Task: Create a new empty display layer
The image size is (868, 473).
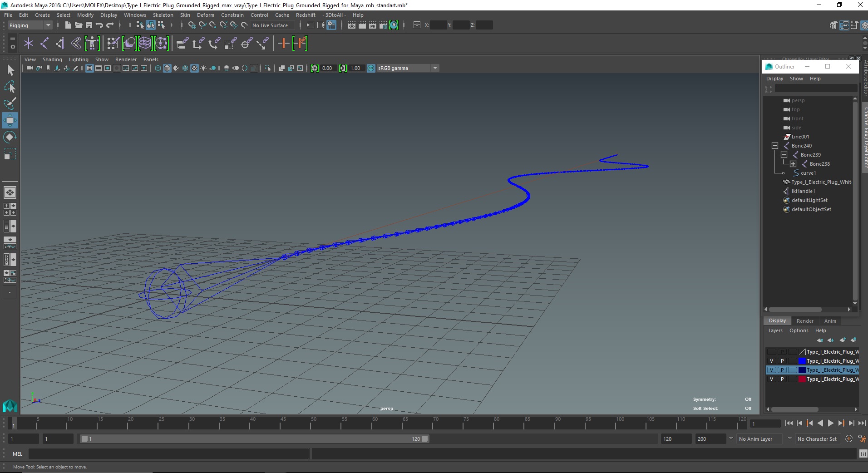Action: pyautogui.click(x=843, y=340)
